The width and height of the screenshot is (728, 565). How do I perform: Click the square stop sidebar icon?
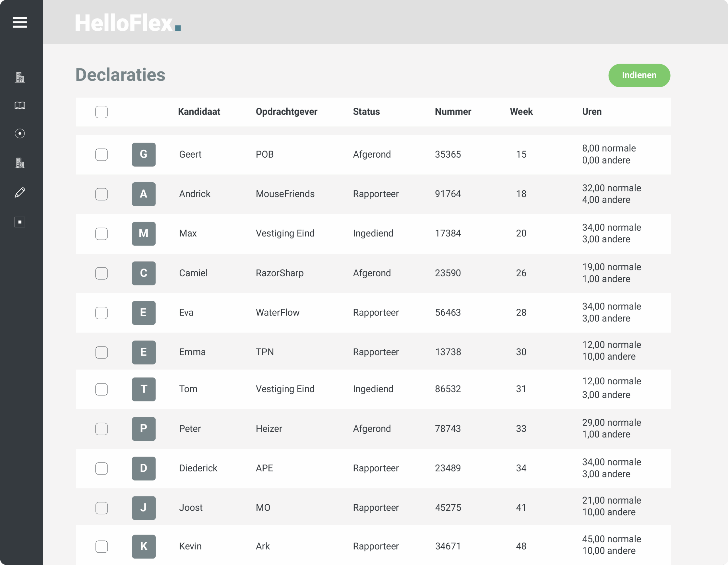[x=20, y=222]
